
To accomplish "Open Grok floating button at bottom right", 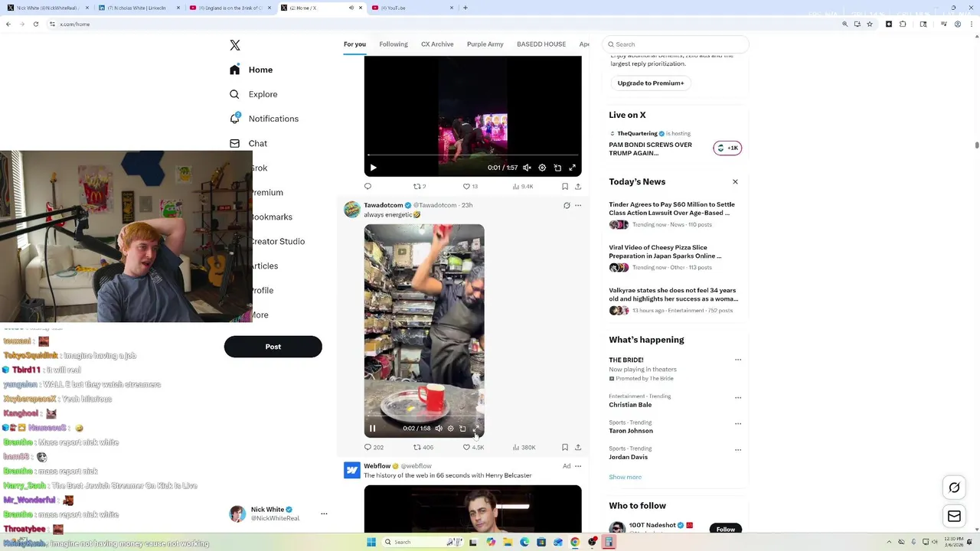I will tap(954, 487).
